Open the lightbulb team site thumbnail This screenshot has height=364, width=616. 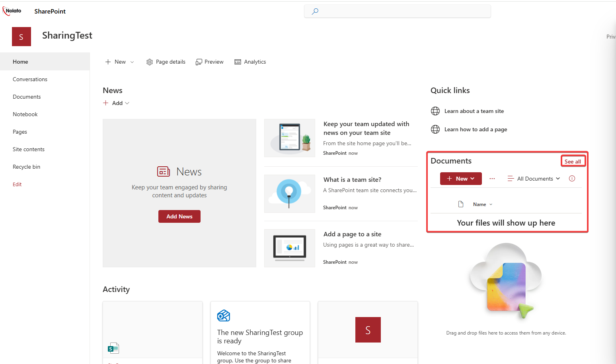(x=290, y=194)
